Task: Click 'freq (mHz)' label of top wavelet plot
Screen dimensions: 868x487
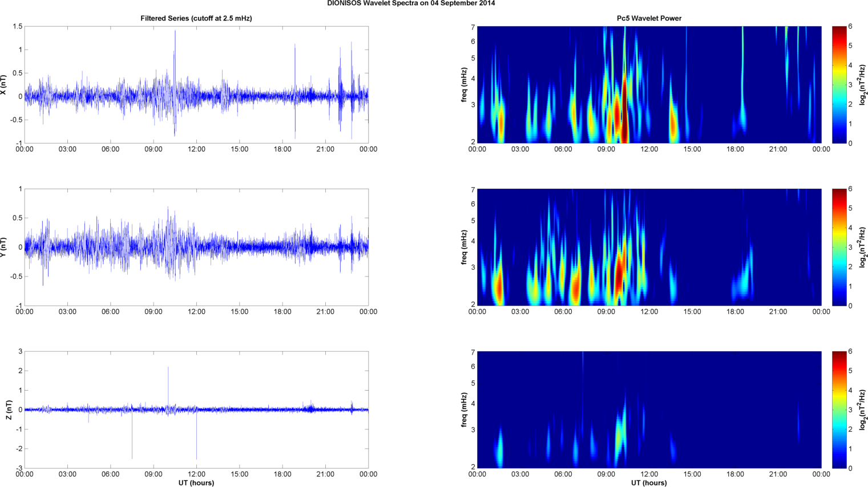Action: (x=465, y=84)
